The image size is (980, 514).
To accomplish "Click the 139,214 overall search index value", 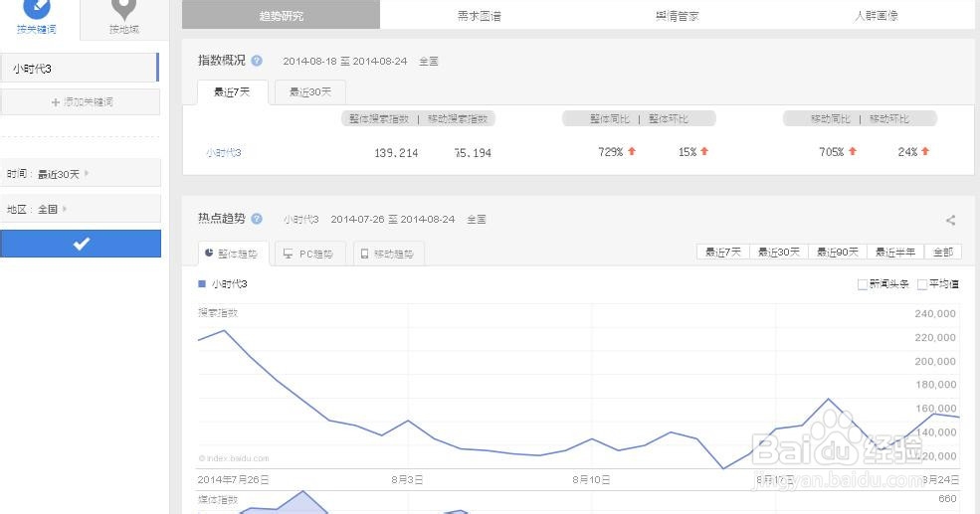I will 396,152.
